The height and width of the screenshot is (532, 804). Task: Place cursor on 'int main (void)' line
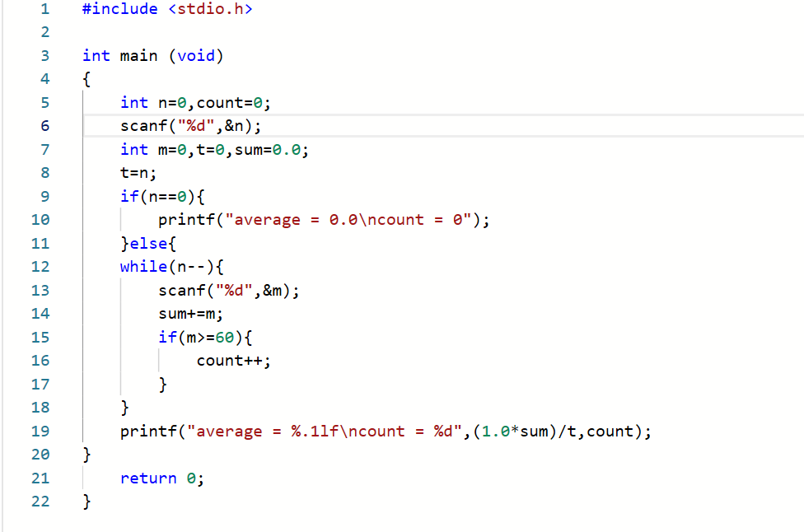click(152, 55)
